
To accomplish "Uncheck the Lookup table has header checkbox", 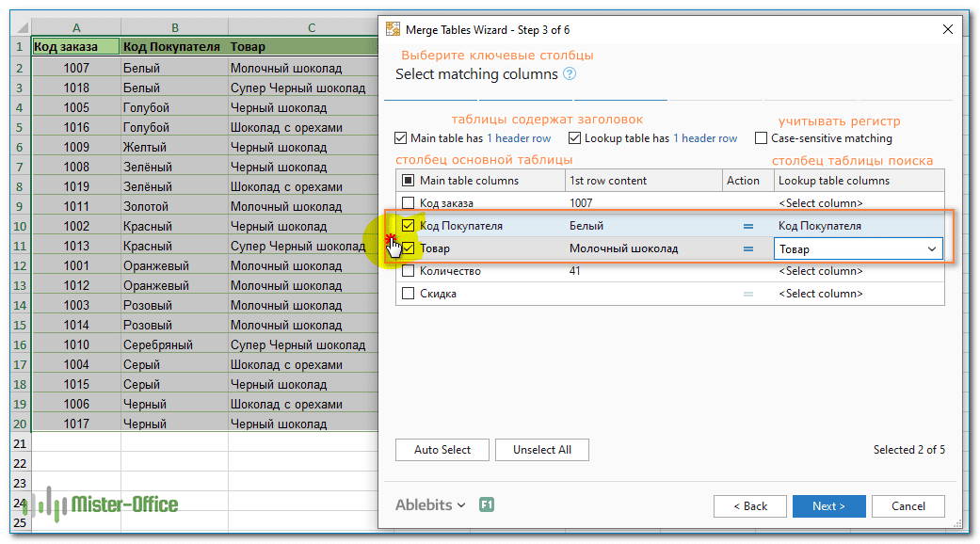I will pyautogui.click(x=574, y=138).
